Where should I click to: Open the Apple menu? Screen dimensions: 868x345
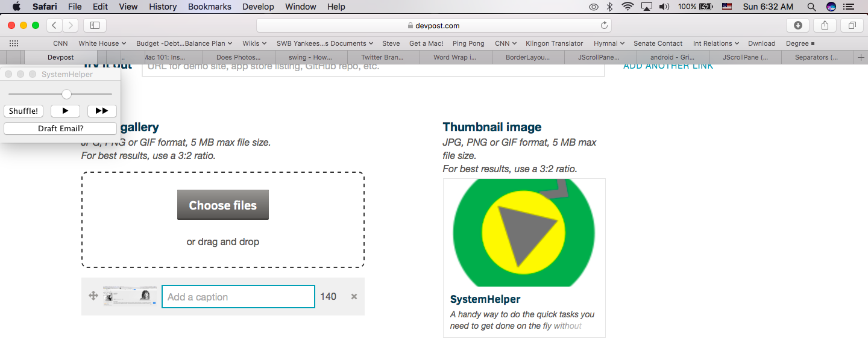click(16, 7)
